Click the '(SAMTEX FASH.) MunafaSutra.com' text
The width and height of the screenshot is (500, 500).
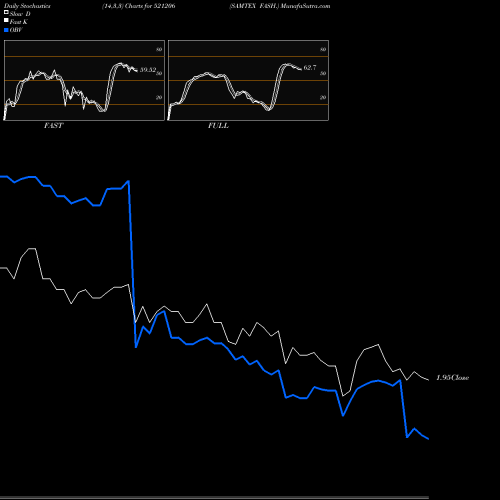[280, 6]
